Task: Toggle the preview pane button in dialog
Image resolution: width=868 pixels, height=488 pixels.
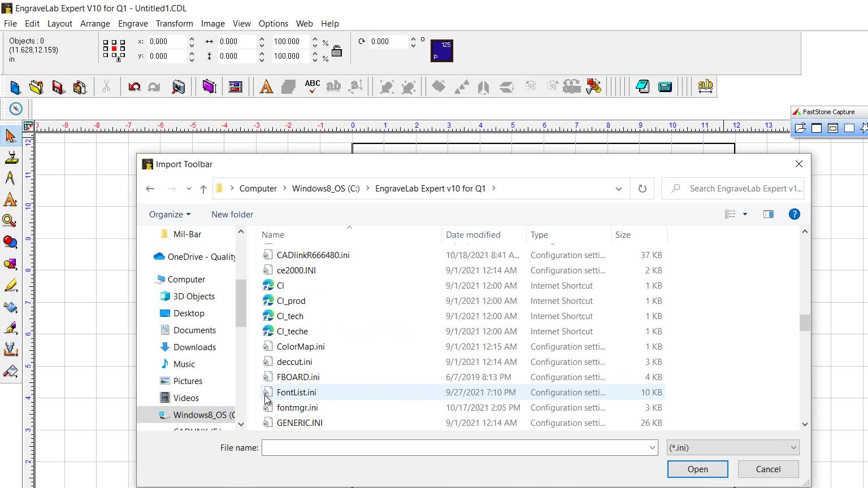Action: click(x=768, y=214)
